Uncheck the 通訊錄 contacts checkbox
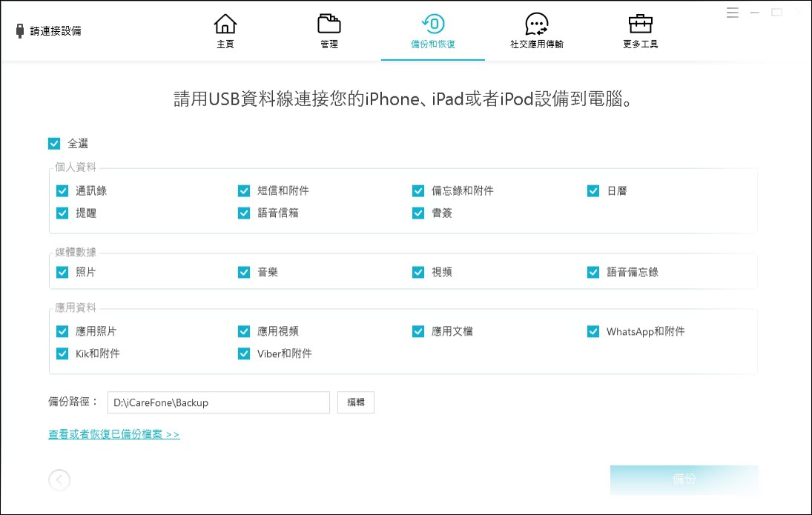812x515 pixels. 62,190
